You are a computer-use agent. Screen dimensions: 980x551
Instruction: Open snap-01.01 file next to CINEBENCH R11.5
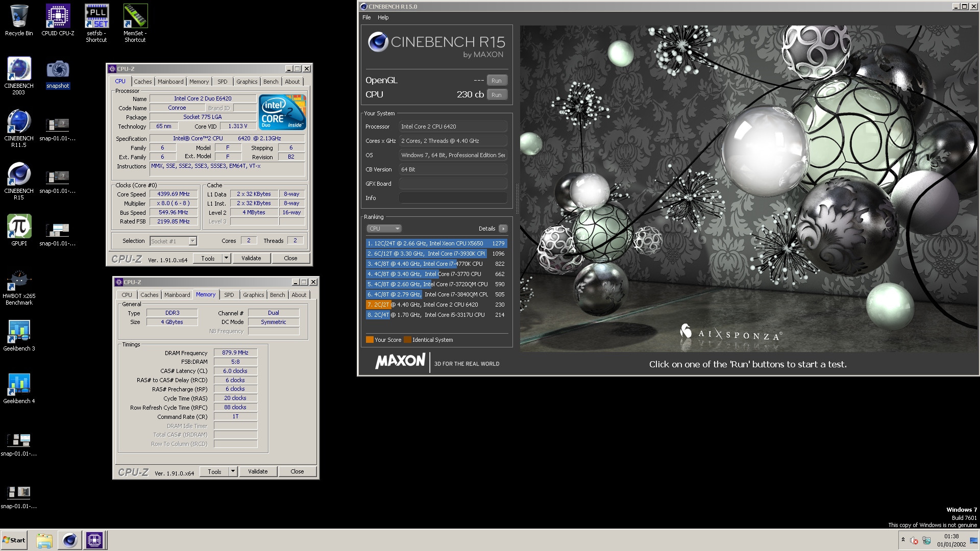[x=58, y=129]
